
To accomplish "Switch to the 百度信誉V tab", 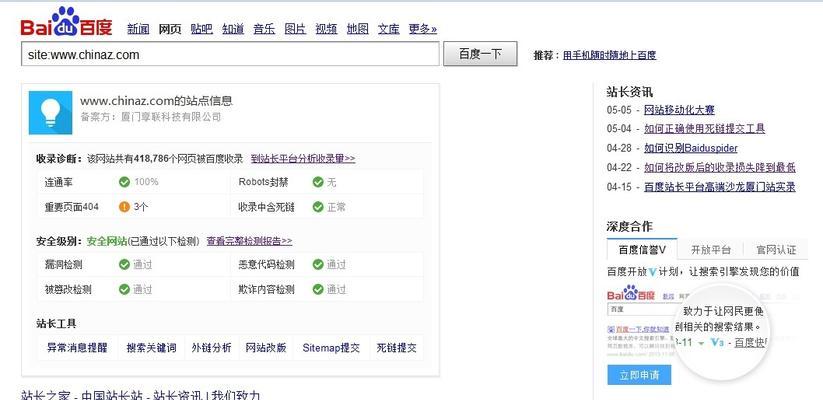I will pyautogui.click(x=642, y=249).
